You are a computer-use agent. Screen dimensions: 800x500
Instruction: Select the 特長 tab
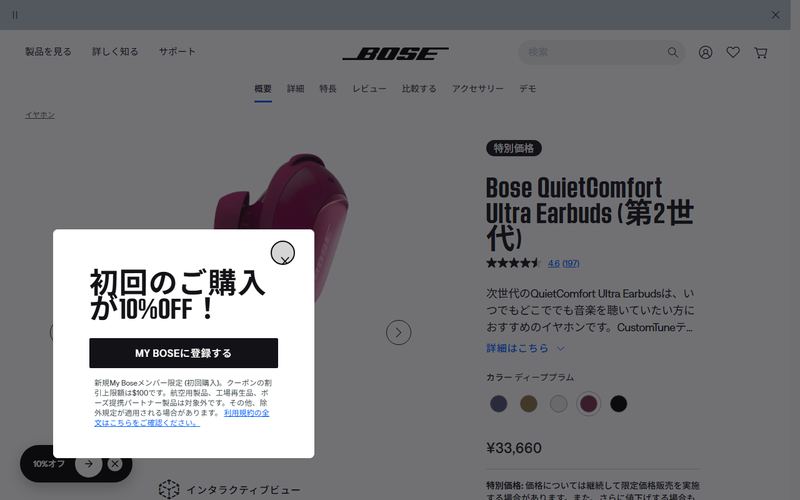[x=328, y=89]
